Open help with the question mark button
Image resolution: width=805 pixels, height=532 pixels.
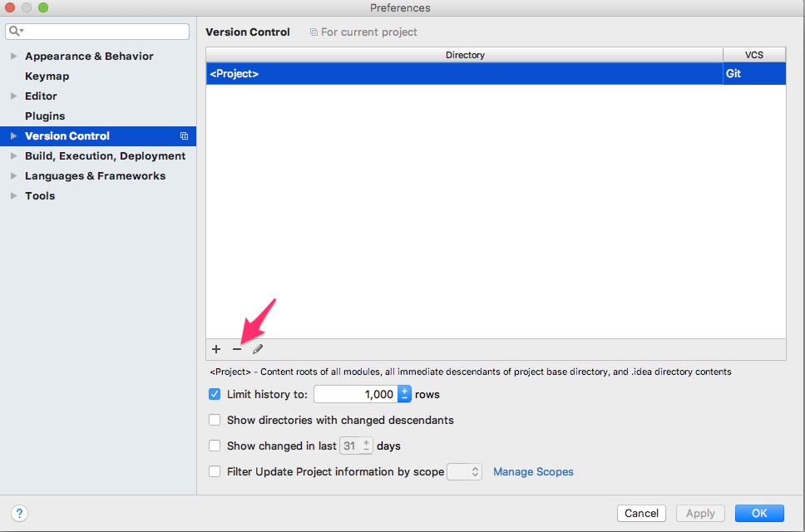pyautogui.click(x=19, y=513)
